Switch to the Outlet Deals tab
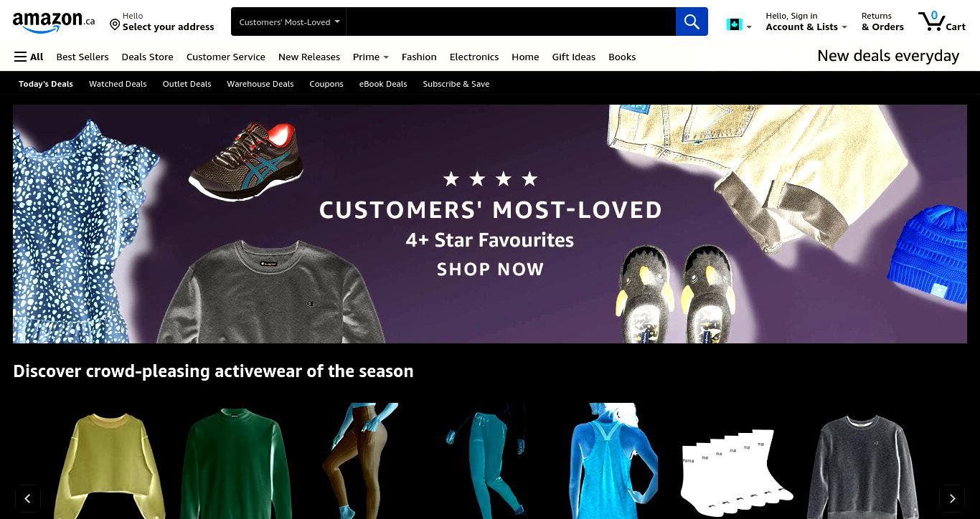The image size is (980, 519). 187,84
